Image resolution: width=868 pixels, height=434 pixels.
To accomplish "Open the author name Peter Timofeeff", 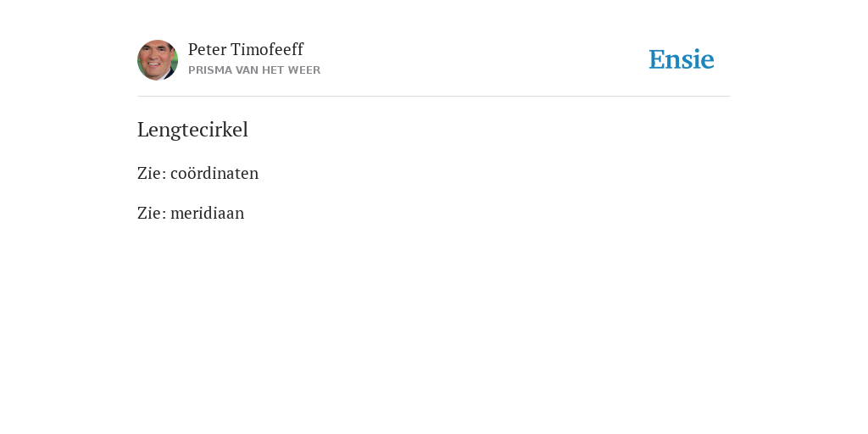I will tap(245, 50).
